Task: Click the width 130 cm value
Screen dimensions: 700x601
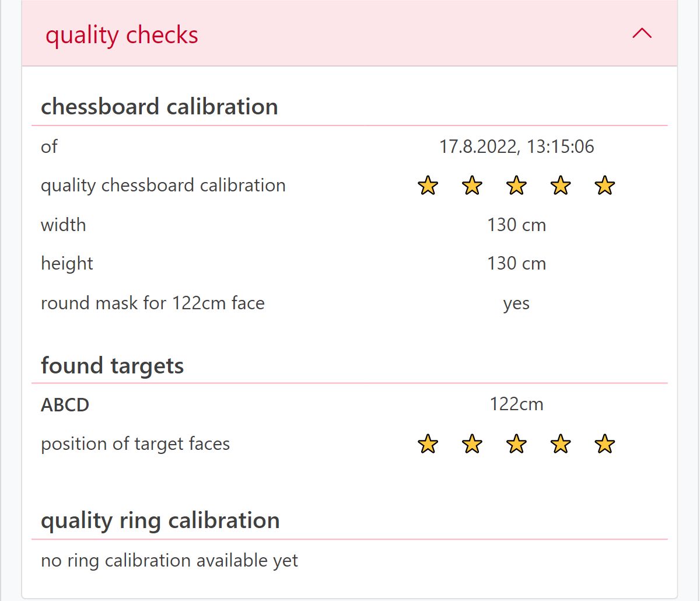Action: click(516, 225)
